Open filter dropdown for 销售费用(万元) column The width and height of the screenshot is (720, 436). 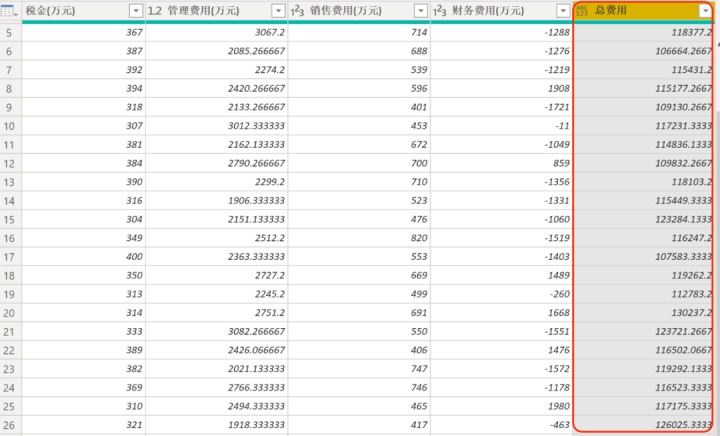point(421,11)
